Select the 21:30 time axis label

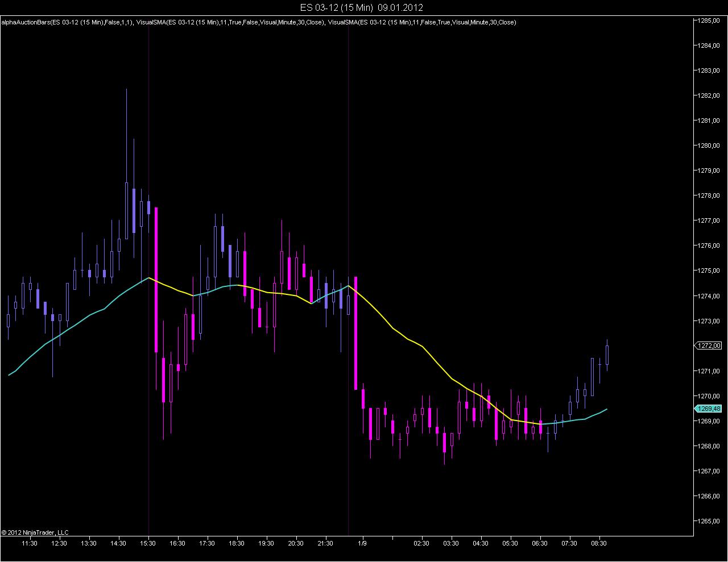click(325, 543)
